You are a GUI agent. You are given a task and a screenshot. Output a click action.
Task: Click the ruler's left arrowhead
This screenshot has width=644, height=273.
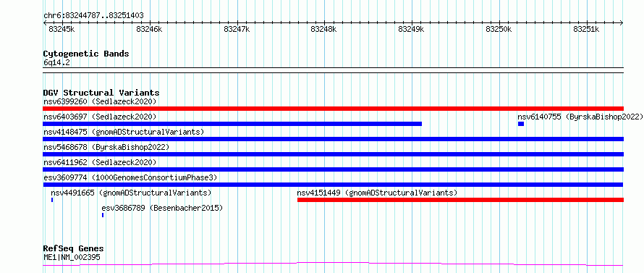click(45, 23)
